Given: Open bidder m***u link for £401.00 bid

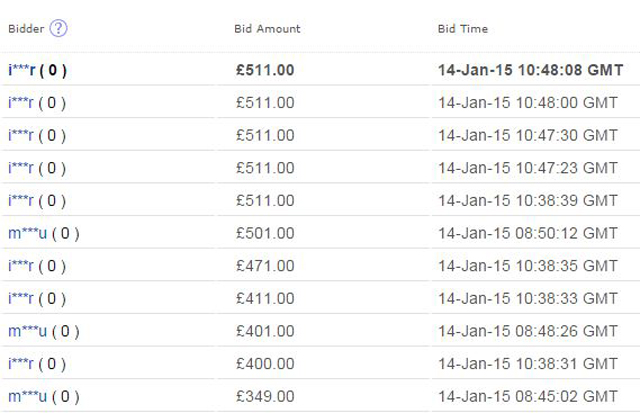Looking at the screenshot, I should click(x=27, y=331).
